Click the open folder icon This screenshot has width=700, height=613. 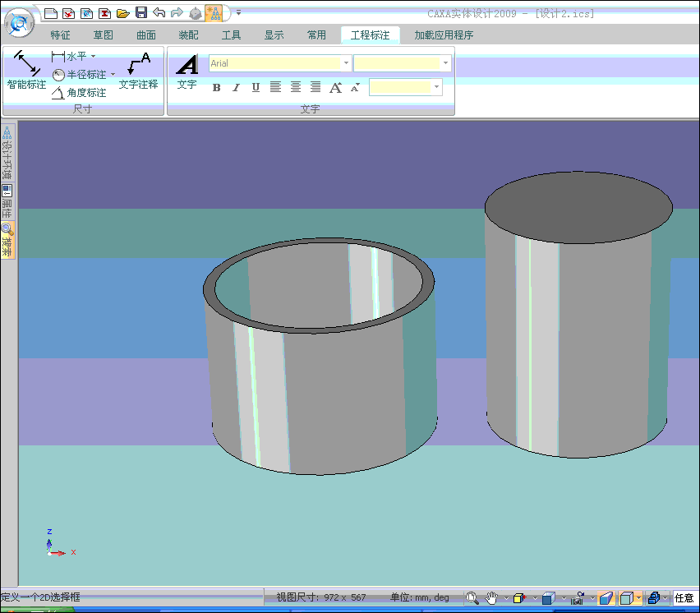[123, 13]
